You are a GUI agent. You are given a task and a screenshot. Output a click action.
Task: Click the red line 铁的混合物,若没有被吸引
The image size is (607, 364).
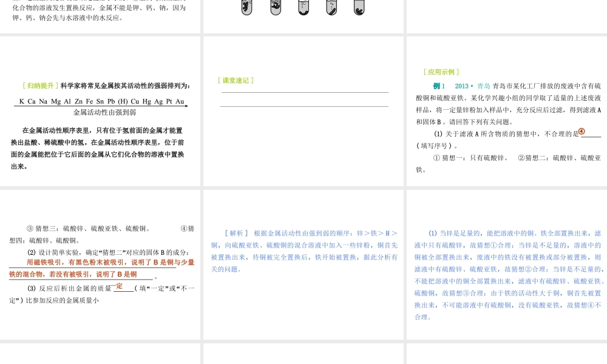click(x=73, y=274)
